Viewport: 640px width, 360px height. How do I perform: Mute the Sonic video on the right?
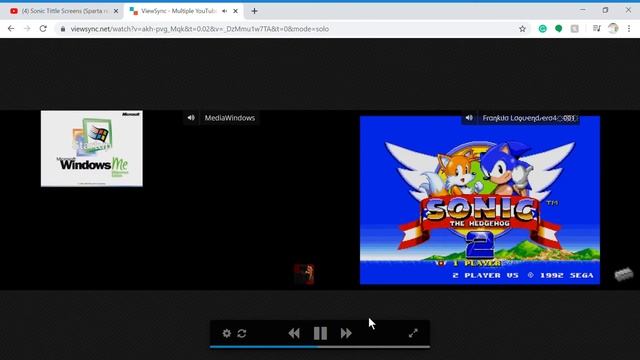469,118
